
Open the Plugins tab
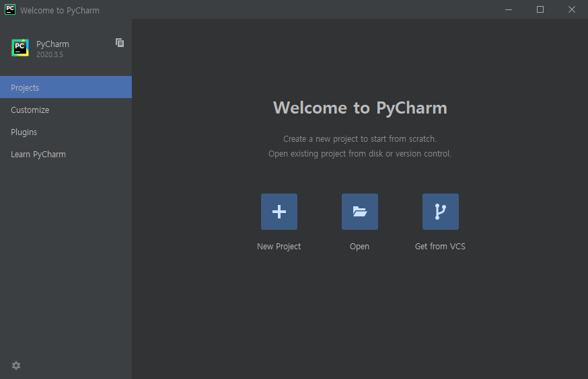click(x=66, y=132)
